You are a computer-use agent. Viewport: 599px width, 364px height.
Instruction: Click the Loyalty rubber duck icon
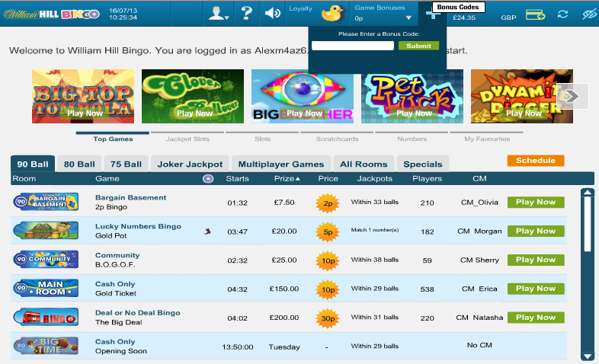[332, 14]
